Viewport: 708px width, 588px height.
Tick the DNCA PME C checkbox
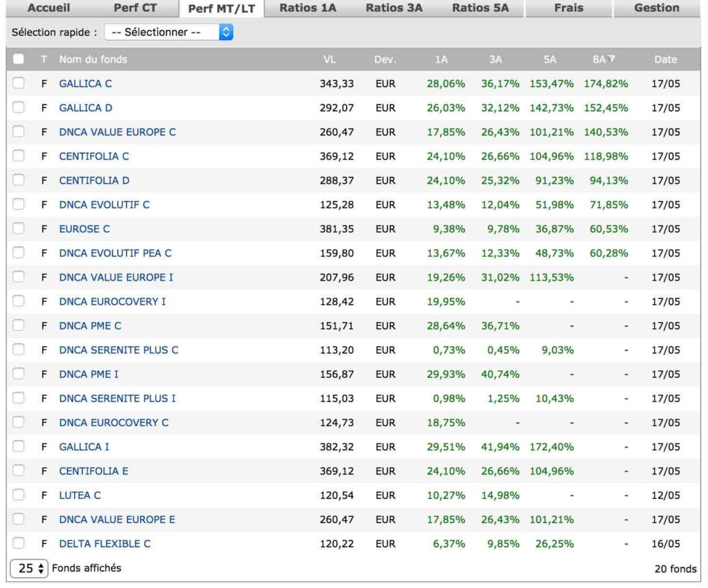point(19,325)
